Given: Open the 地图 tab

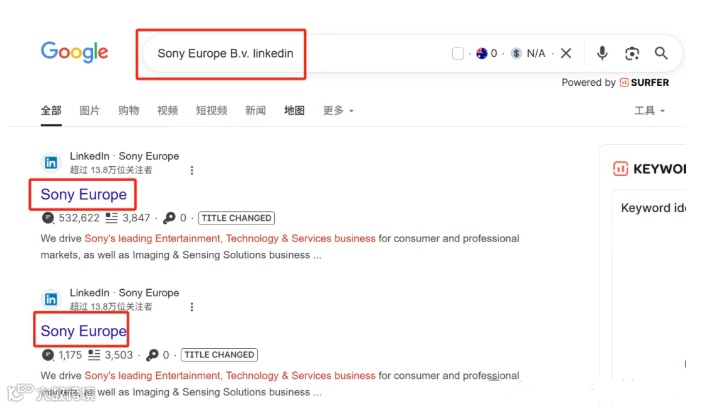Looking at the screenshot, I should click(x=294, y=111).
